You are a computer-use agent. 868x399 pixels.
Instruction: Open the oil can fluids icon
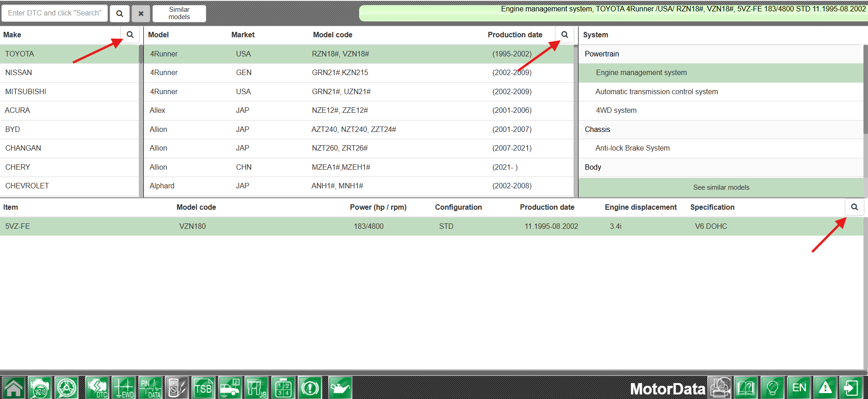tap(340, 388)
